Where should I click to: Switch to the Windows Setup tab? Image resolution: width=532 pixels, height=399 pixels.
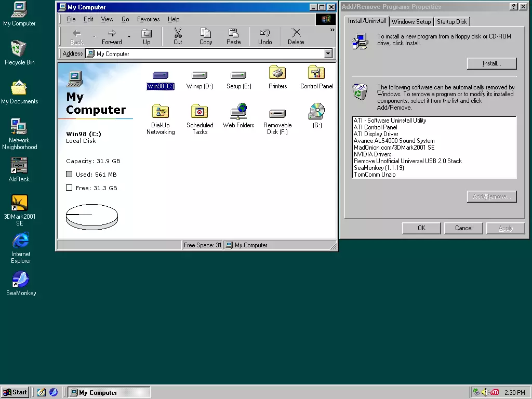click(x=411, y=22)
